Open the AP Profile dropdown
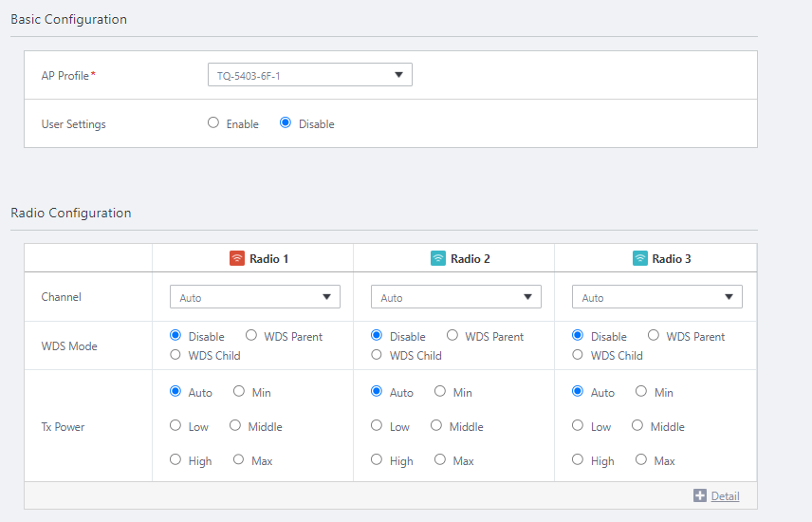This screenshot has width=812, height=522. click(x=309, y=75)
